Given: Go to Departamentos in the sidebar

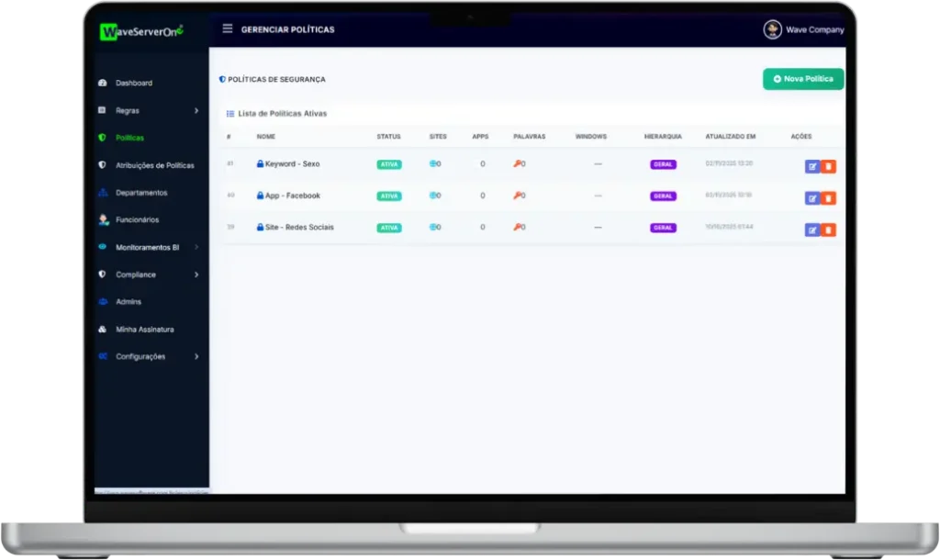Looking at the screenshot, I should pos(141,193).
